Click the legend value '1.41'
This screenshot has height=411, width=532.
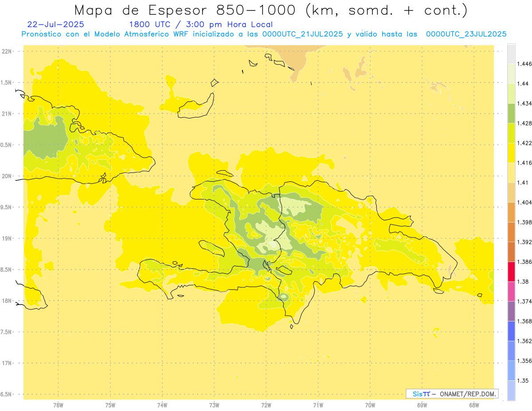tap(523, 183)
